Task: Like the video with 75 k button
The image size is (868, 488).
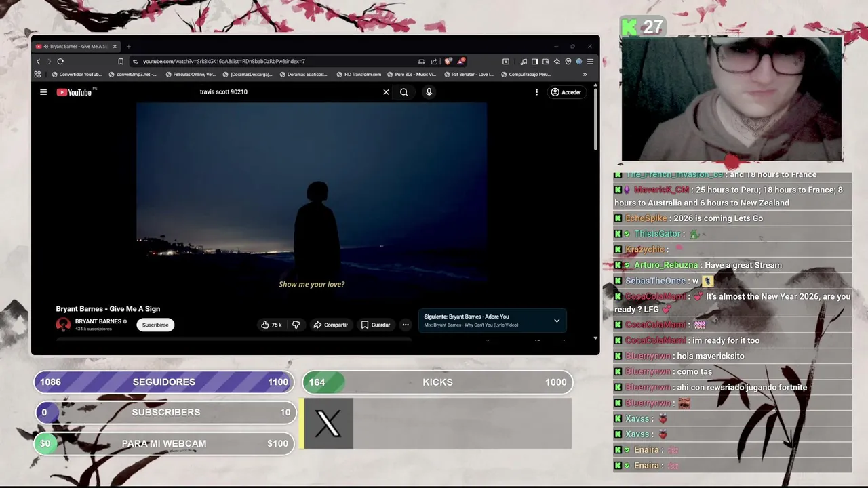Action: [x=271, y=325]
